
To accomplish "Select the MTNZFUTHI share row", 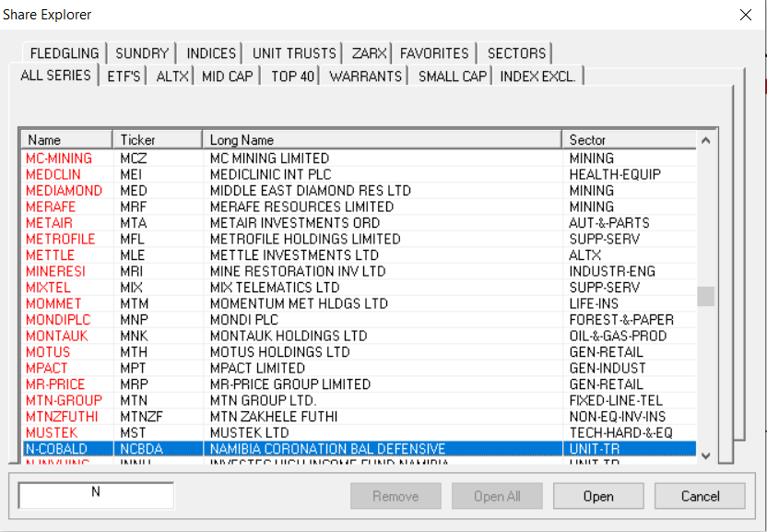I will [x=360, y=417].
